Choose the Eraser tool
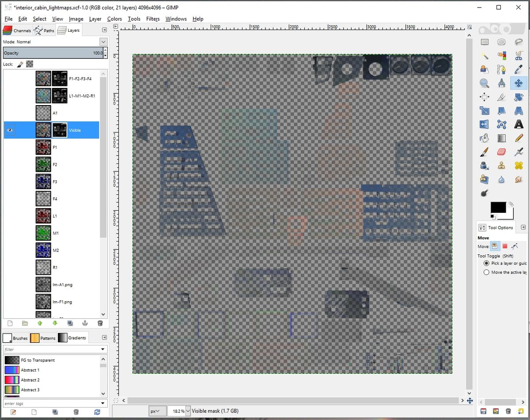Image resolution: width=530 pixels, height=420 pixels. (501, 152)
